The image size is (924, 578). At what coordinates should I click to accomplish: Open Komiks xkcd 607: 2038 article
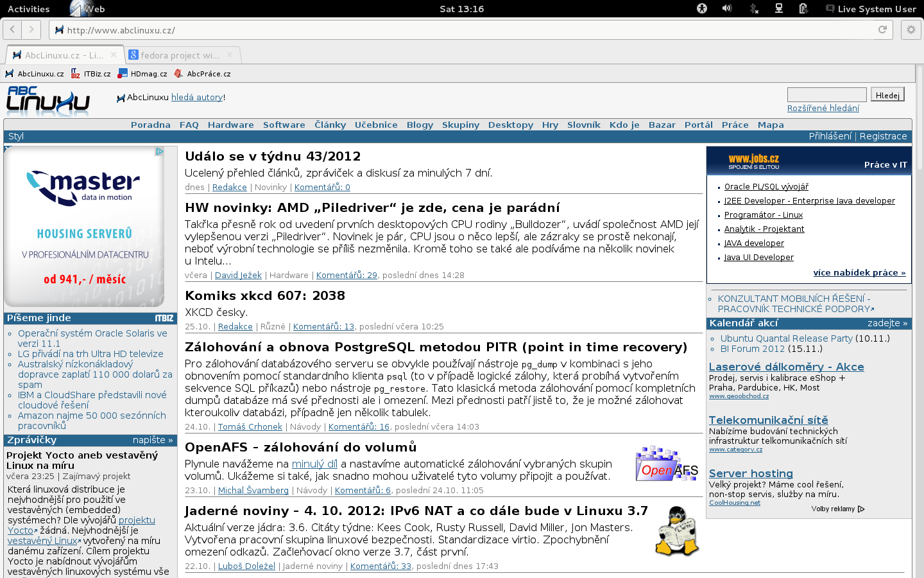click(265, 295)
